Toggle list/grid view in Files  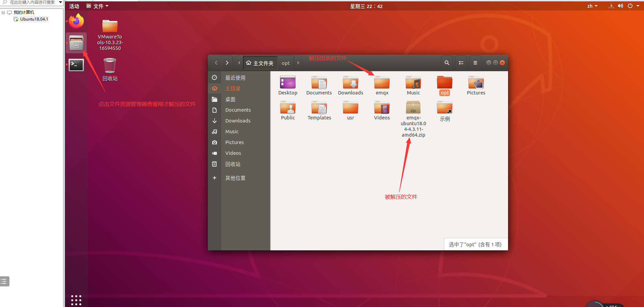[461, 63]
